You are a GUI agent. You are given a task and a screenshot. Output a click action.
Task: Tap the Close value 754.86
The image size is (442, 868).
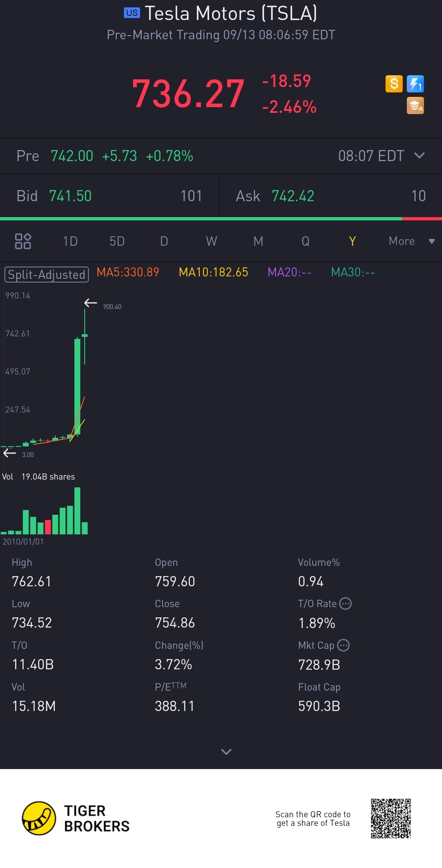[175, 623]
